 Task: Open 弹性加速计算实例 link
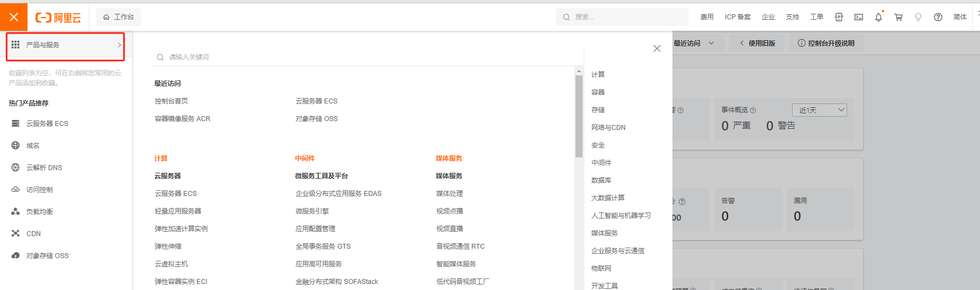(181, 228)
